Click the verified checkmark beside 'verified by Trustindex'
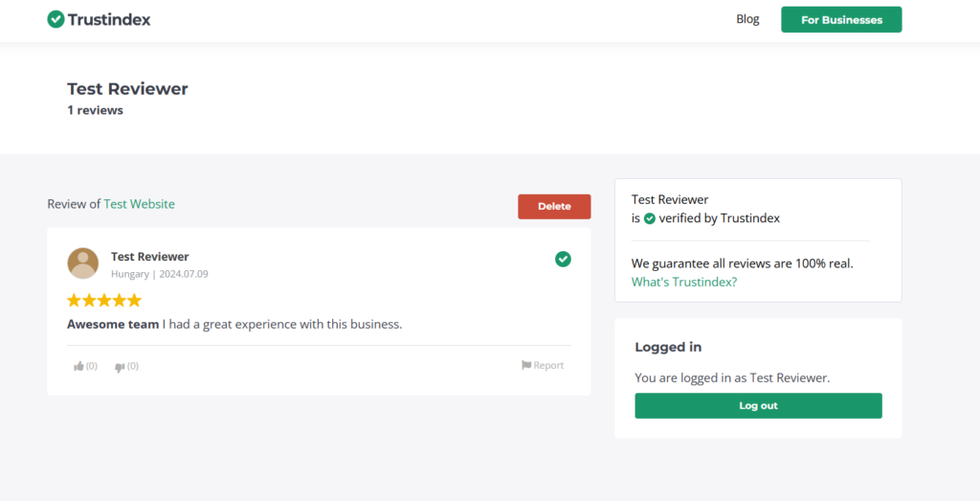 (x=650, y=218)
